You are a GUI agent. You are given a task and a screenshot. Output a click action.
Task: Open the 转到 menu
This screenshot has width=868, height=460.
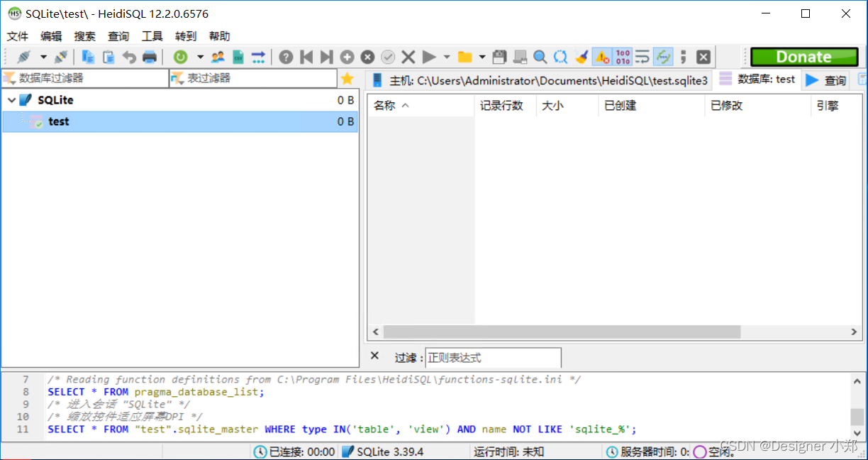pyautogui.click(x=186, y=36)
